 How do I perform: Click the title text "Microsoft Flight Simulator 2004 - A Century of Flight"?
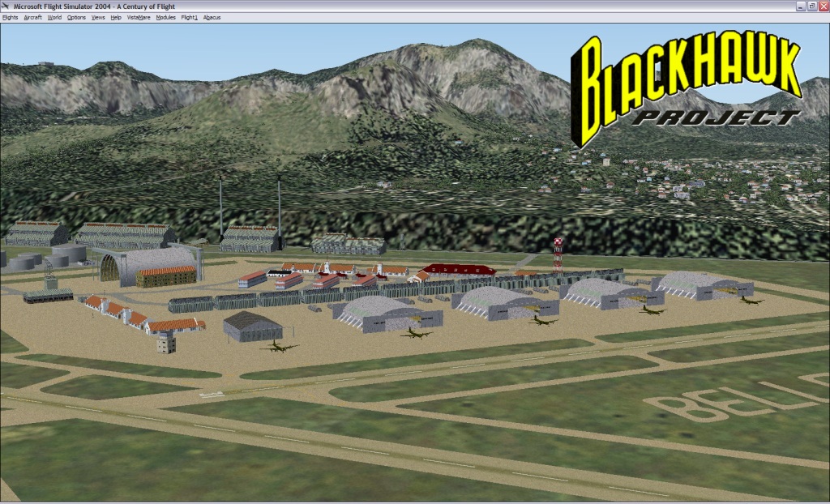(x=94, y=6)
